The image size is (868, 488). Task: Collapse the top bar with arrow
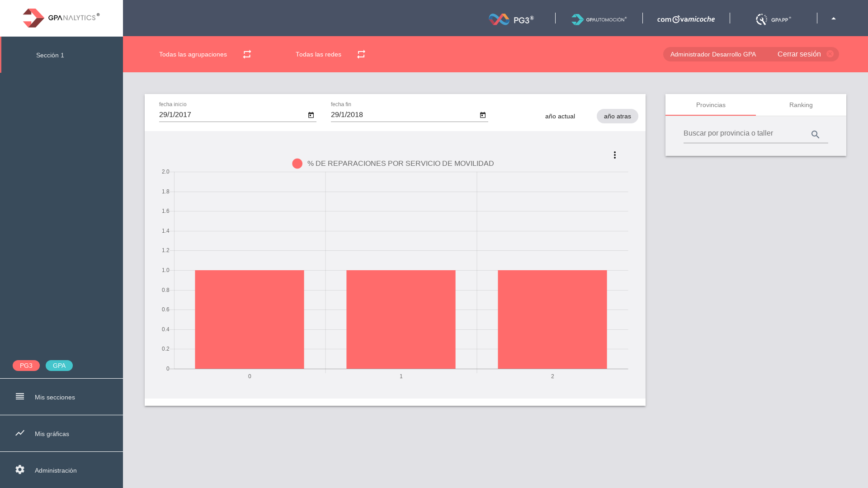tap(833, 19)
